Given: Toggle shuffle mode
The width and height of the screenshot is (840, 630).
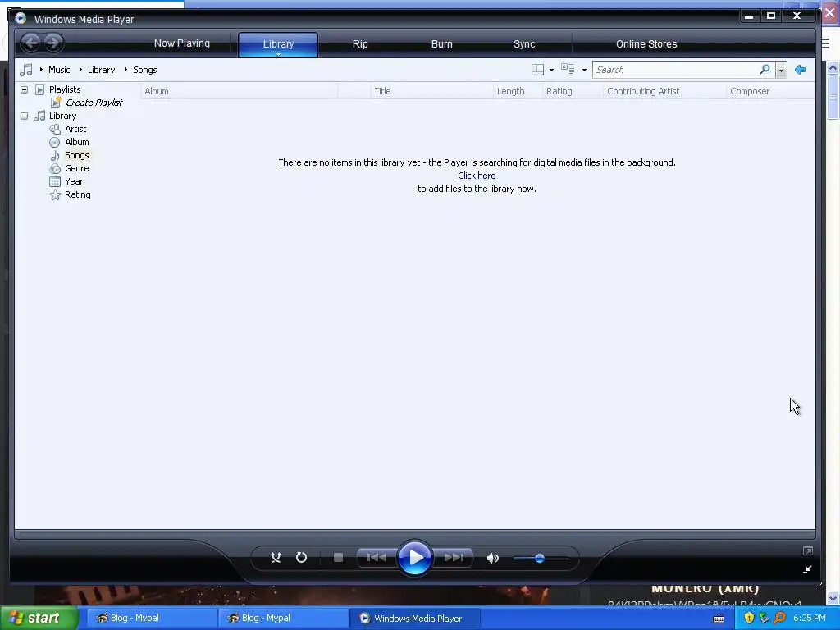Looking at the screenshot, I should click(276, 558).
